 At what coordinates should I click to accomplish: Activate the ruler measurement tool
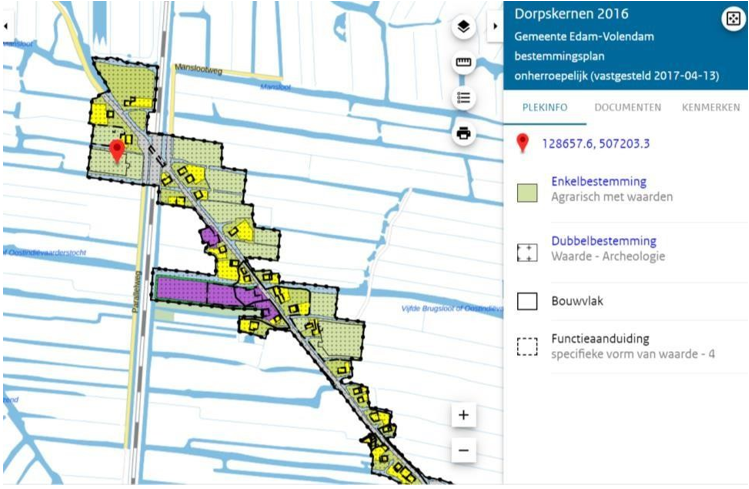[x=463, y=63]
